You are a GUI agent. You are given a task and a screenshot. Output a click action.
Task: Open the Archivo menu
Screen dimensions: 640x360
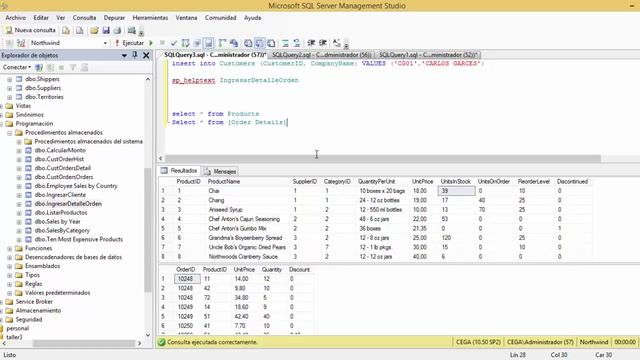point(16,18)
